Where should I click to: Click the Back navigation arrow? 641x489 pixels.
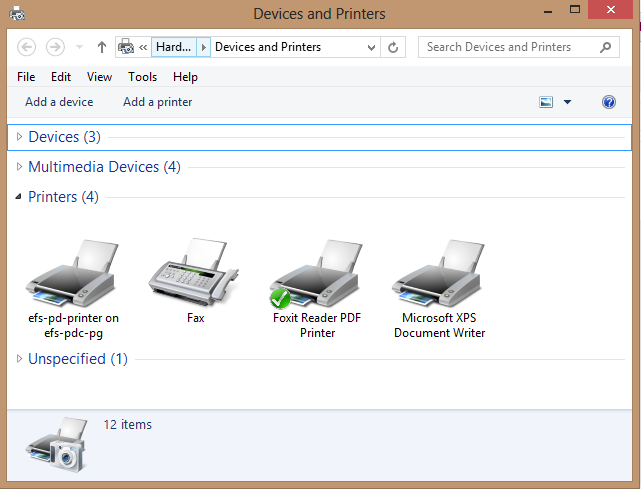coord(26,47)
